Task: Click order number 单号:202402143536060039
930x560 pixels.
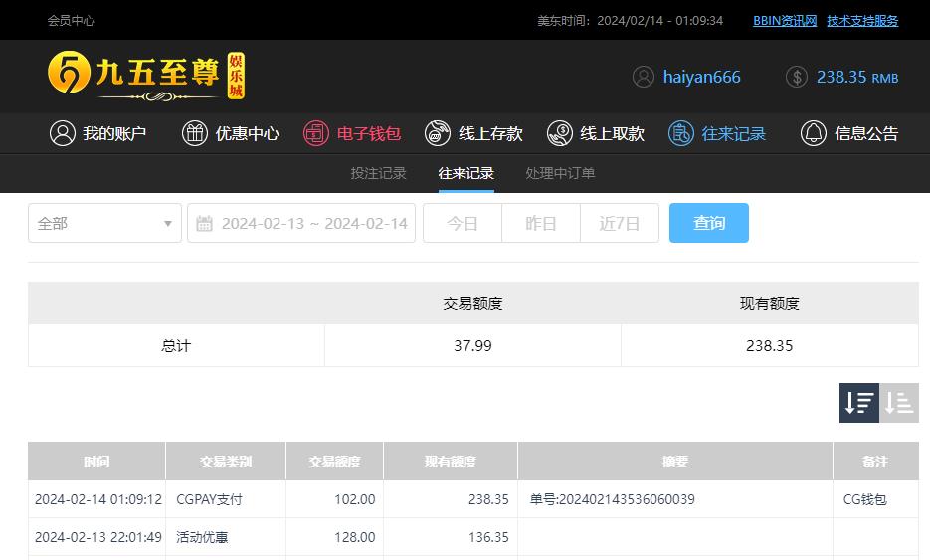Action: 612,499
